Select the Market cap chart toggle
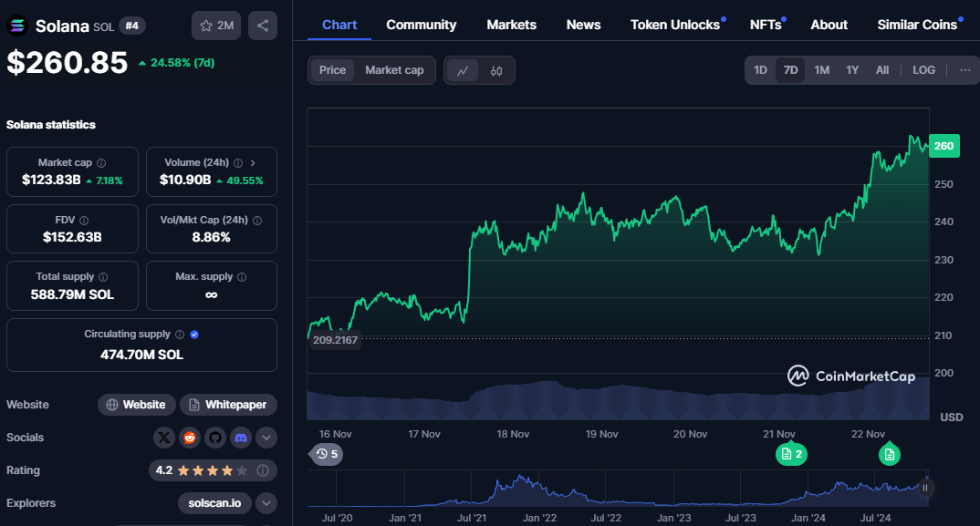The image size is (980, 526). point(394,70)
